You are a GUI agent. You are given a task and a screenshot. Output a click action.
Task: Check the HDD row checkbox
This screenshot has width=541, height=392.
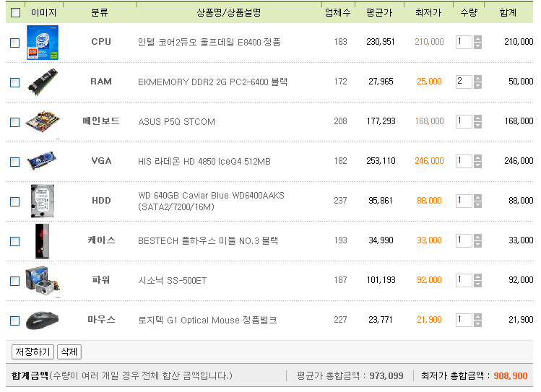coord(15,201)
